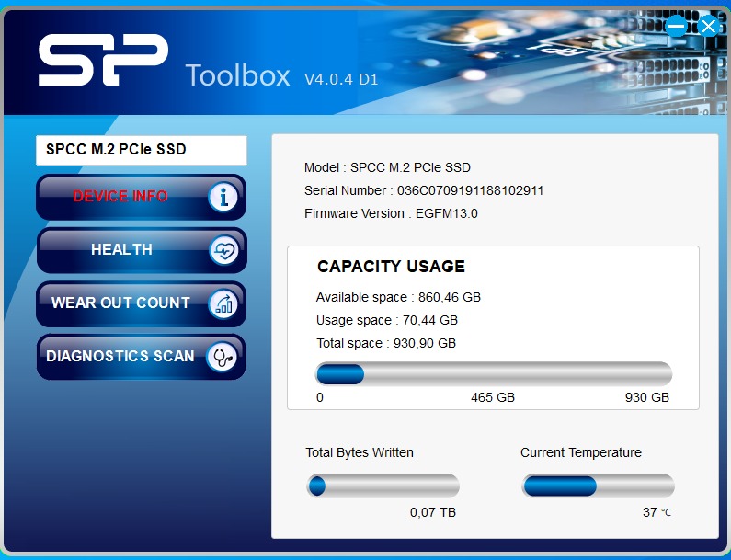Click the 465 GB midpoint label
The height and width of the screenshot is (560, 731).
click(493, 397)
